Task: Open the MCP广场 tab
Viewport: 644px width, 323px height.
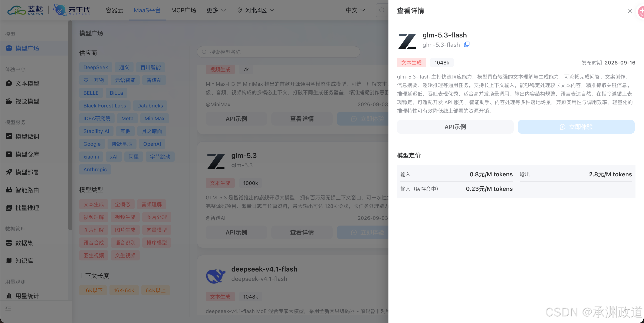Action: coord(184,10)
